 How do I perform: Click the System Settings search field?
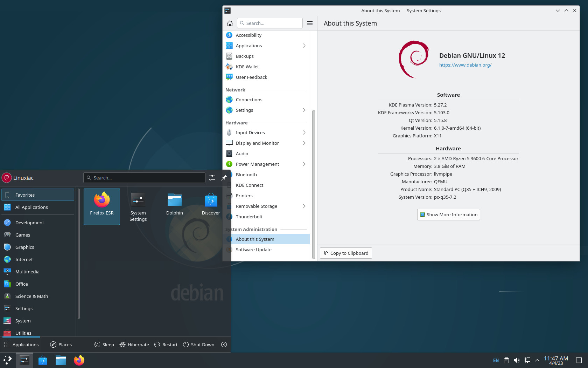tap(269, 23)
